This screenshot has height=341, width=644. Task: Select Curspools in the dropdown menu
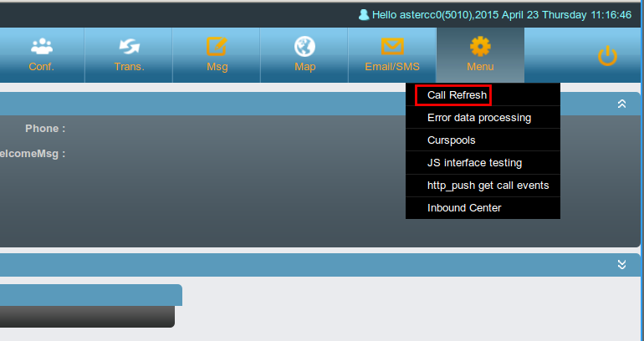coord(451,140)
